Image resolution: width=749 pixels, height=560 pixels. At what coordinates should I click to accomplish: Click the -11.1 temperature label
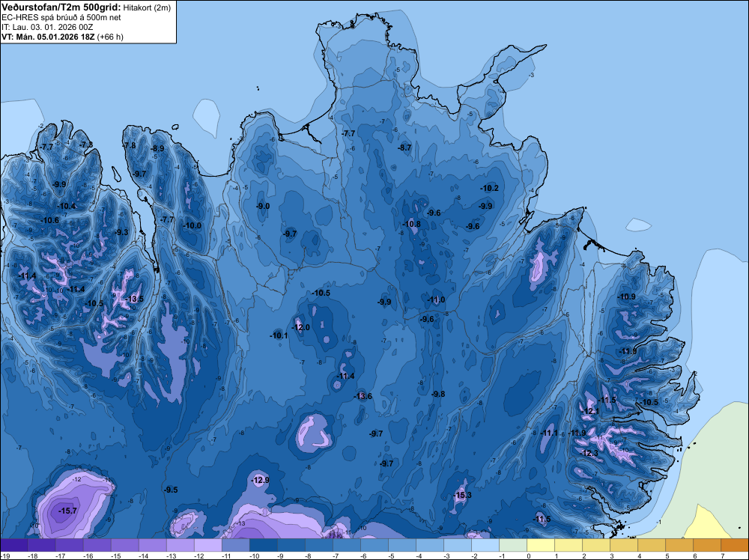tap(549, 433)
